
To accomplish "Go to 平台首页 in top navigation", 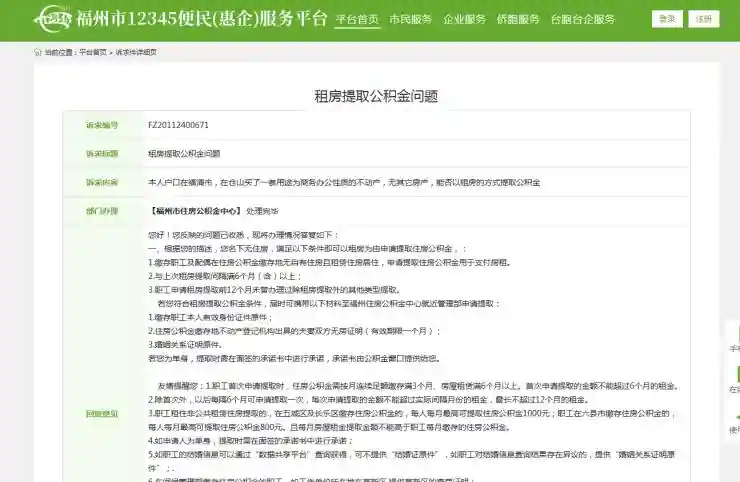I will [x=357, y=19].
